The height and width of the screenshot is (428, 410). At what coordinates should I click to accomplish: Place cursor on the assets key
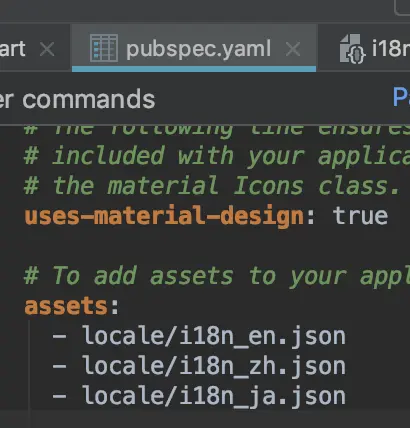tap(66, 306)
